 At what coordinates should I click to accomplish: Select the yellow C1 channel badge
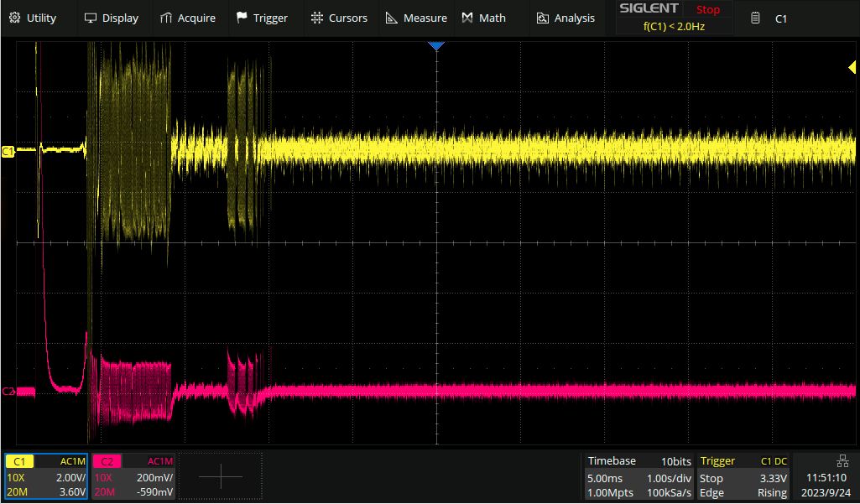[19, 462]
